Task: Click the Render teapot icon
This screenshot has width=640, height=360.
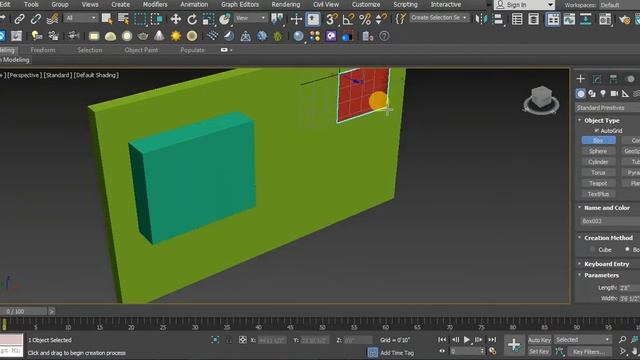Action: pyautogui.click(x=624, y=19)
